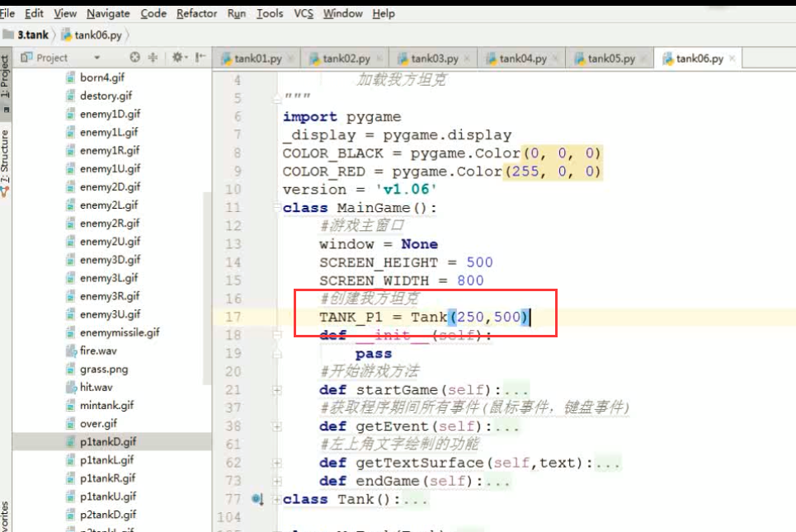Click scroll from source target icon
The width and height of the screenshot is (796, 532).
point(134,58)
